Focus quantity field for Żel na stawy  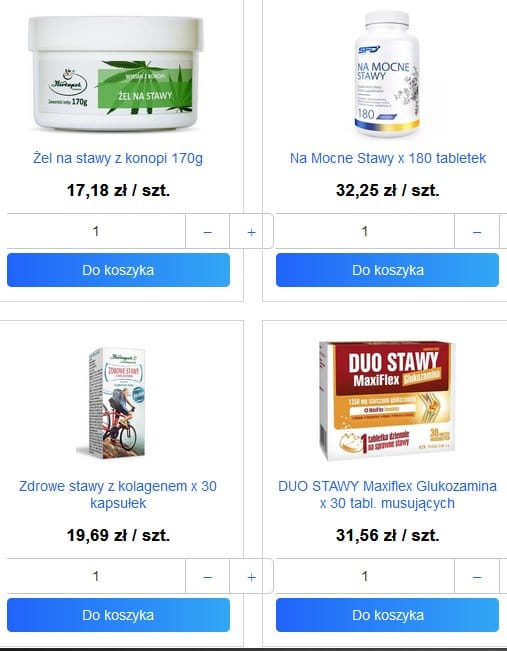pos(96,231)
